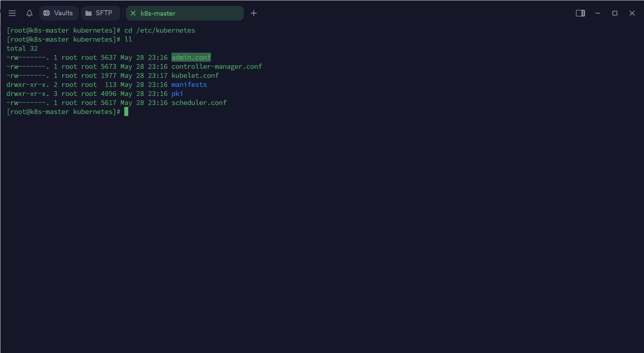This screenshot has width=644, height=353.
Task: Click file size 4096 in pki row
Action: [109, 94]
